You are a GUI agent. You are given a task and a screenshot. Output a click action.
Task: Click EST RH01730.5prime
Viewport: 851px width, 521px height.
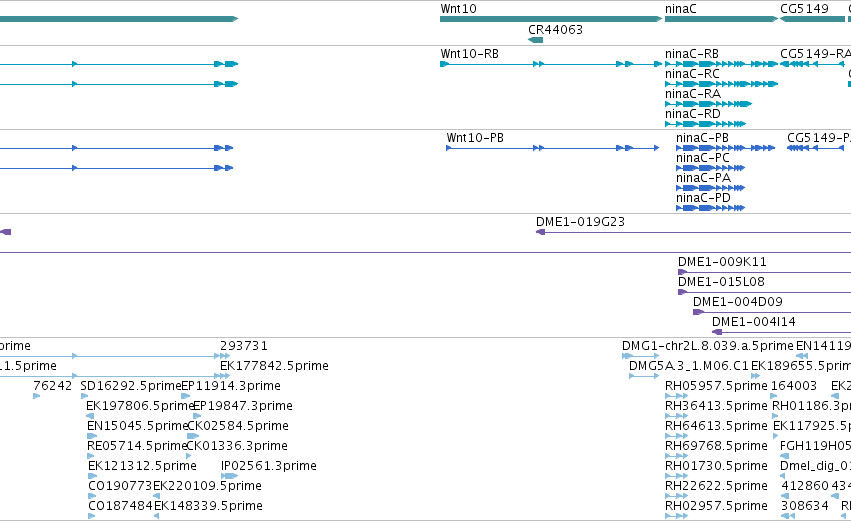pos(716,467)
